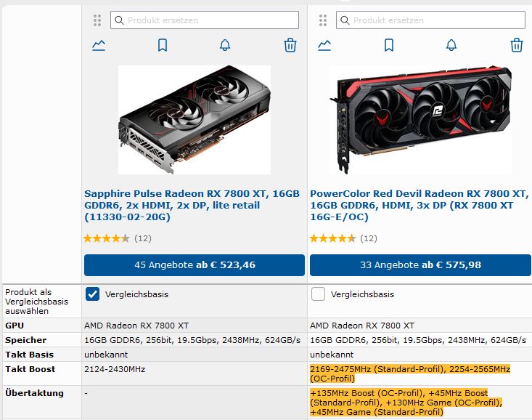Viewport: 532px width, 420px height.
Task: Open price history chart for PowerColor Red Devil
Action: pos(324,45)
